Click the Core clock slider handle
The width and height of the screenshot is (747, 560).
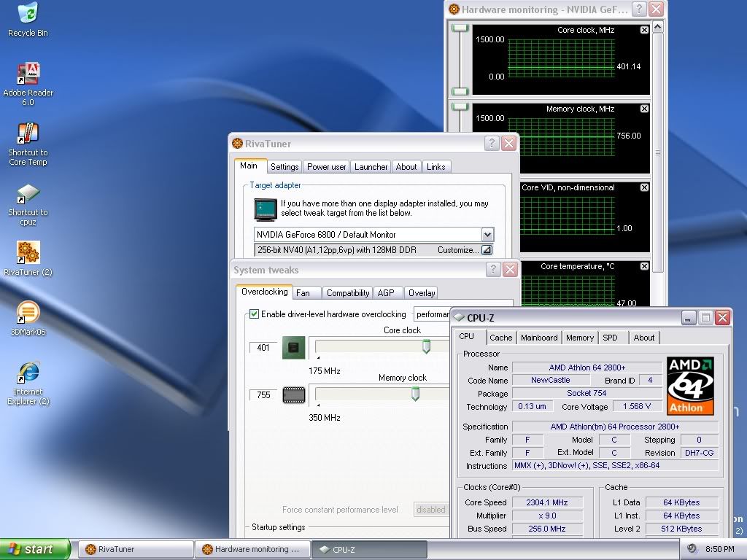pyautogui.click(x=426, y=347)
